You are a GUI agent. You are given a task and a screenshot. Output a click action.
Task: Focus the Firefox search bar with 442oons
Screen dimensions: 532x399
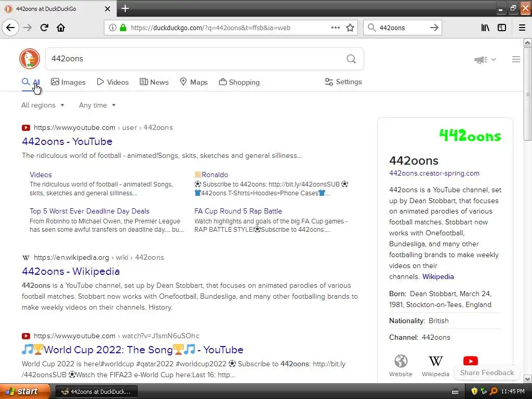pyautogui.click(x=402, y=28)
